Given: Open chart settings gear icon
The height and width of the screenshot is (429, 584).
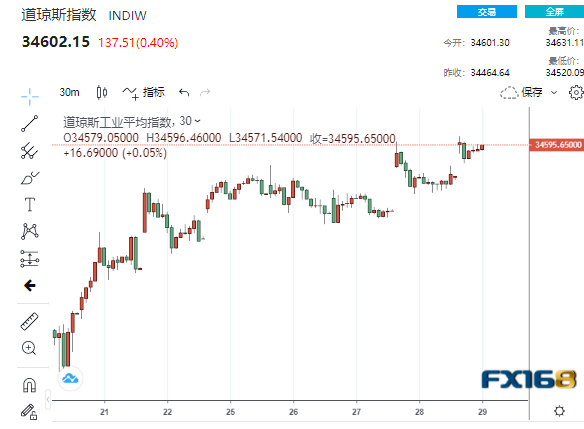Looking at the screenshot, I should click(x=576, y=92).
